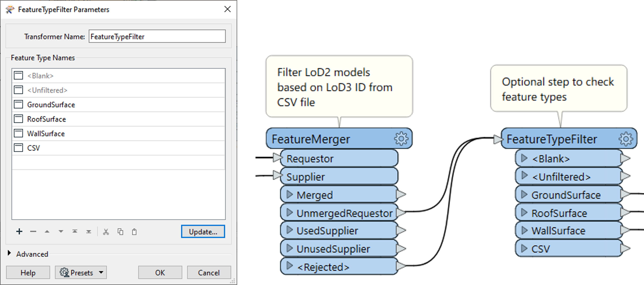Expand the UnmergedRequestor port triangle

(x=289, y=212)
